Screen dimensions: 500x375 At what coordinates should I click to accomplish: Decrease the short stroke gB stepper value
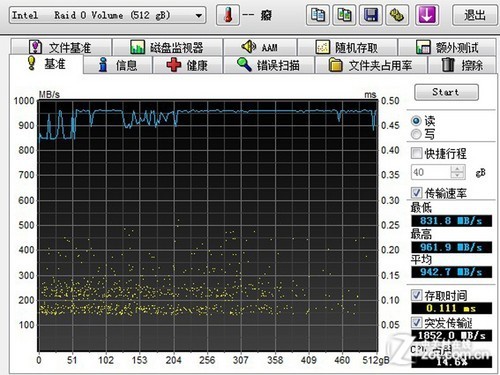(457, 176)
